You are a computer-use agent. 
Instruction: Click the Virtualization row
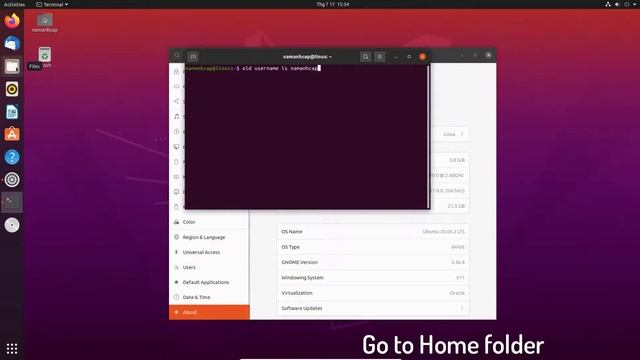click(x=373, y=293)
